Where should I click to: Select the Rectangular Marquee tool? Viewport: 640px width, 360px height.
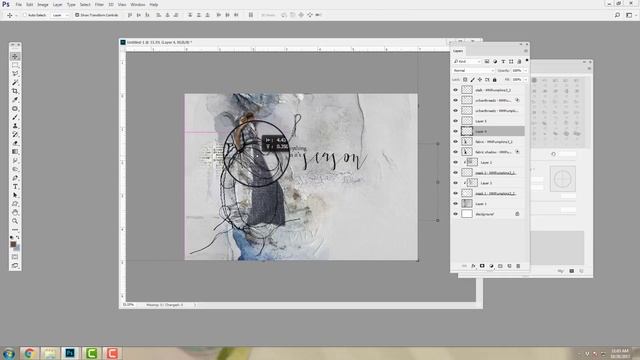pyautogui.click(x=15, y=65)
